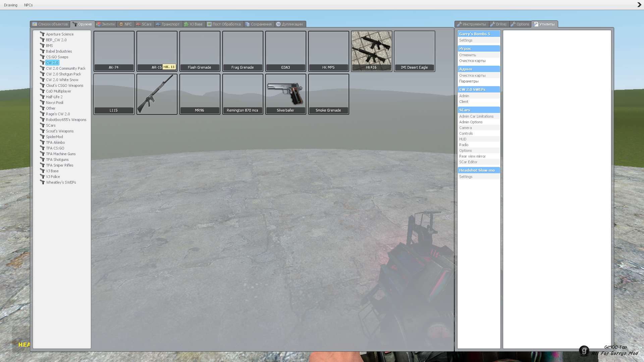644x362 pixels.
Task: Select the IMI Desert Eagle tile
Action: [x=414, y=51]
